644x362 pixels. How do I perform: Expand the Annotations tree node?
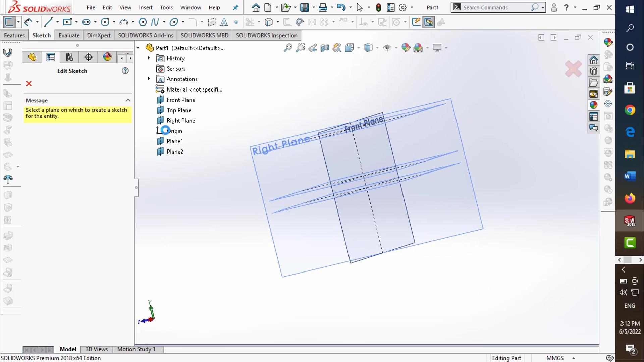tap(149, 79)
